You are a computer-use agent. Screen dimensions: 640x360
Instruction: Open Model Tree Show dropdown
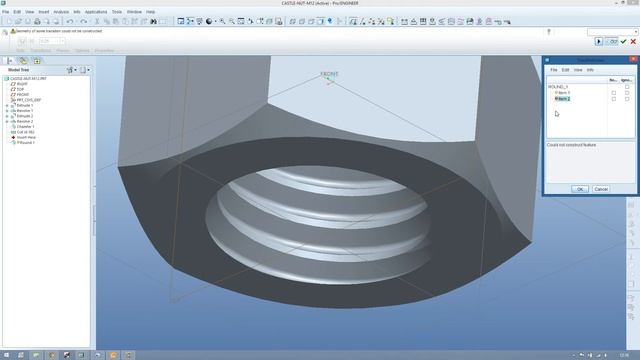click(85, 70)
